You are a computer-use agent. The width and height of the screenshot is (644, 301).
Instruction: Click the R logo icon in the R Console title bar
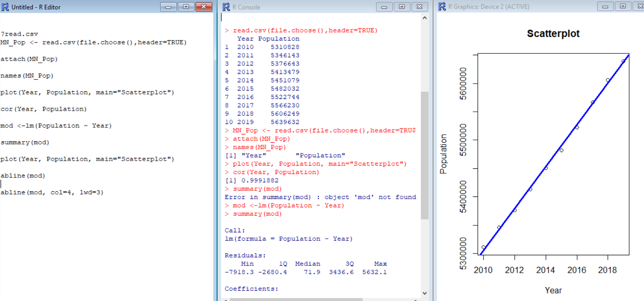[226, 7]
